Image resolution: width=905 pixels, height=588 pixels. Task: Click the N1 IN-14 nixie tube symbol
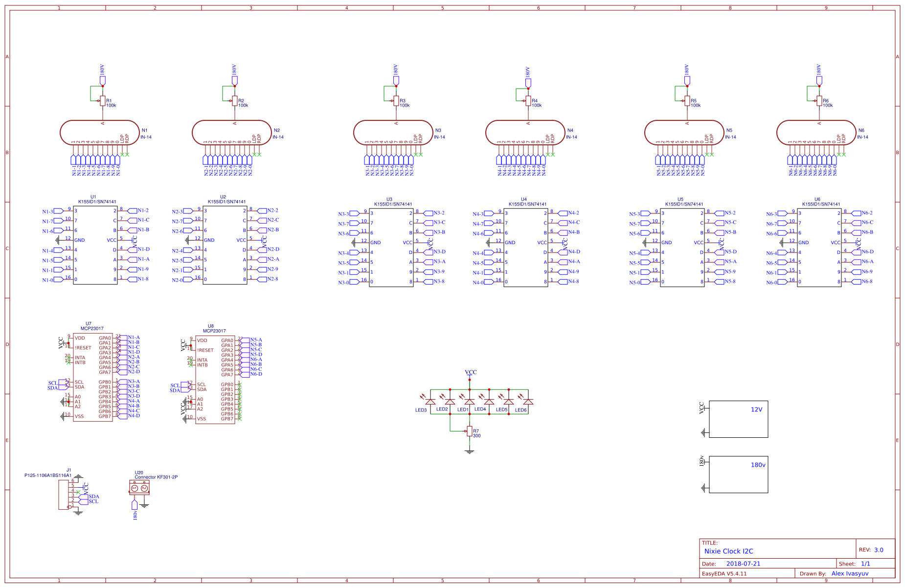[101, 133]
